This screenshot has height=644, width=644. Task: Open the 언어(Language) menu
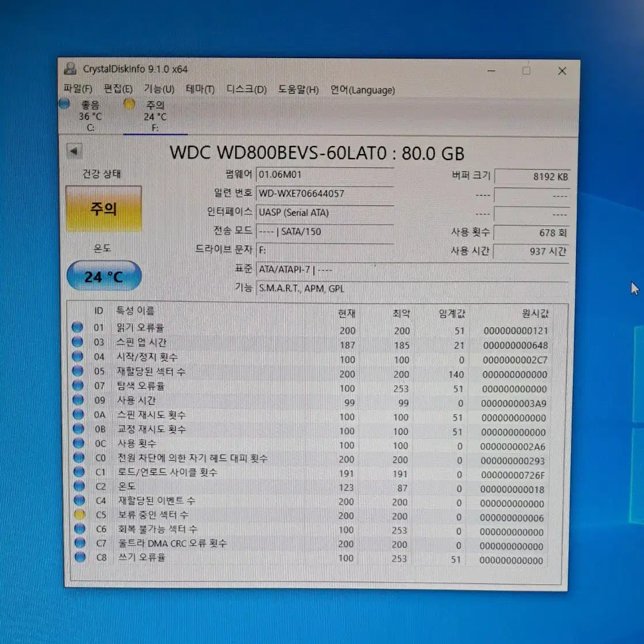pos(363,89)
